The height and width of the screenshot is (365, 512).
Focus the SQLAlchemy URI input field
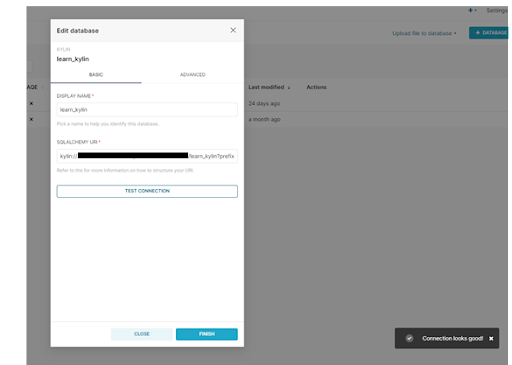(x=147, y=156)
